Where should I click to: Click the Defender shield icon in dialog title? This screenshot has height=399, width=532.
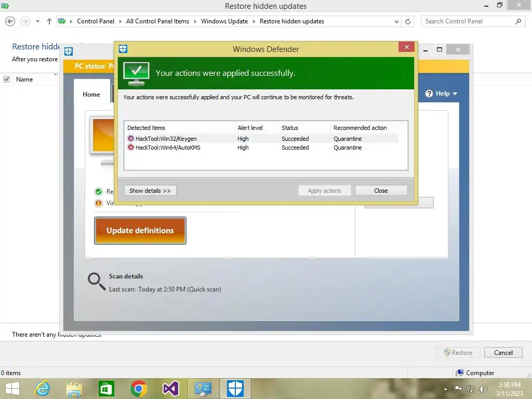tap(123, 49)
